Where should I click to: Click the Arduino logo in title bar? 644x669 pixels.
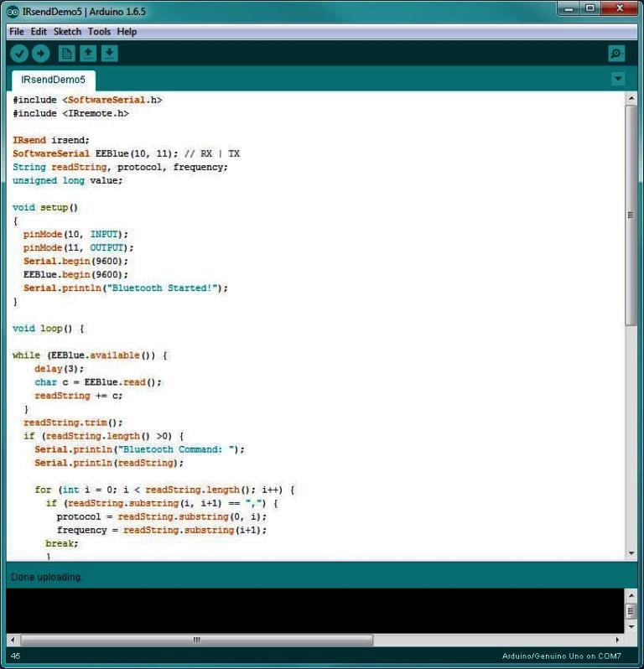click(x=13, y=12)
